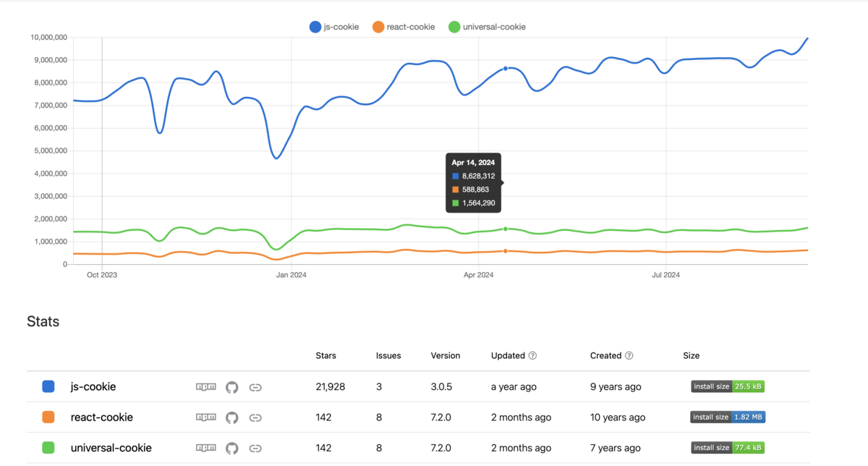Open js-cookie package name in Stats table
Image resolution: width=868 pixels, height=466 pixels.
click(93, 387)
